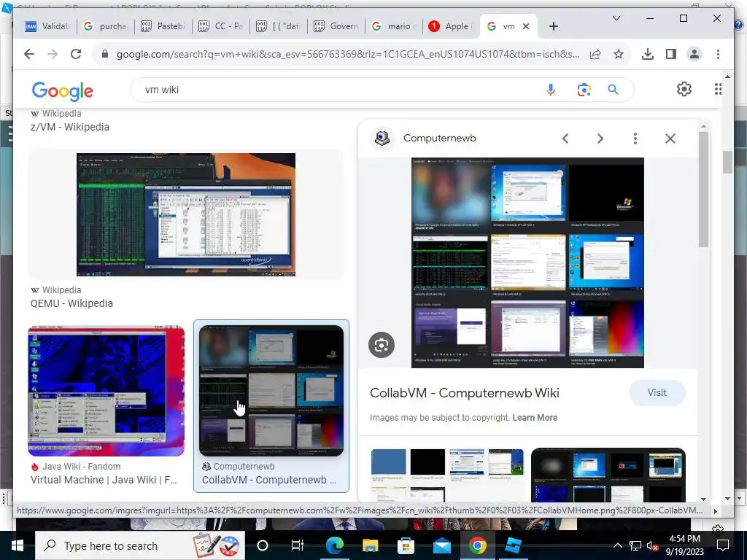The height and width of the screenshot is (560, 747).
Task: Switch to the Validate tab
Action: click(47, 27)
